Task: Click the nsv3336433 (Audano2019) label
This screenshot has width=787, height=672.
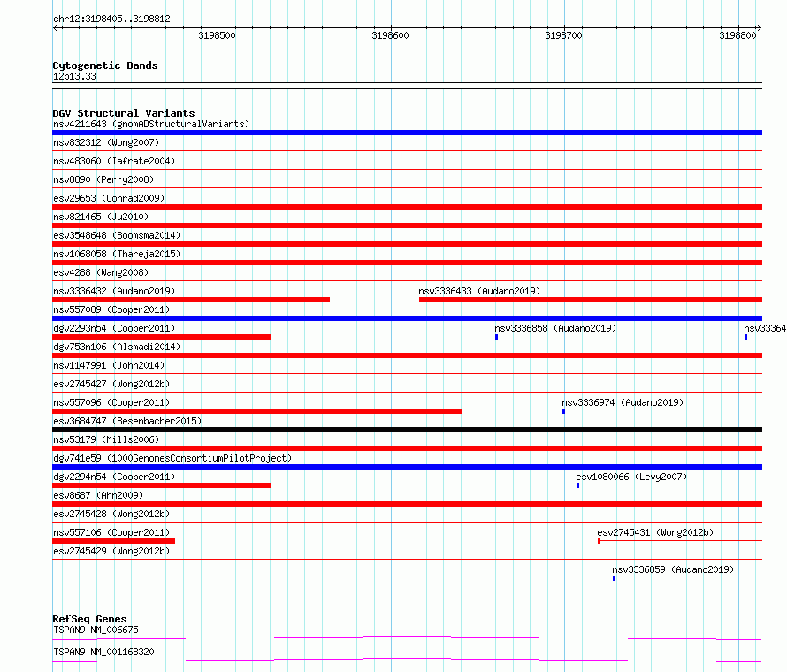Action: coord(479,291)
